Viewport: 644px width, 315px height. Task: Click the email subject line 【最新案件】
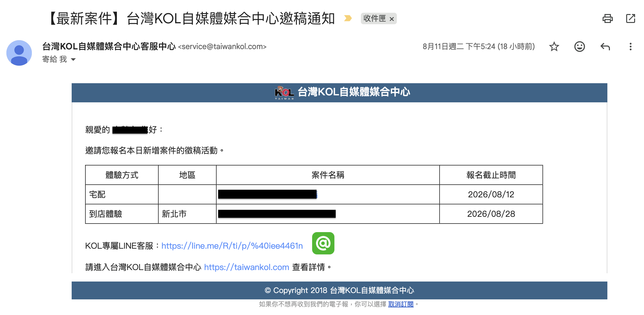[x=190, y=18]
